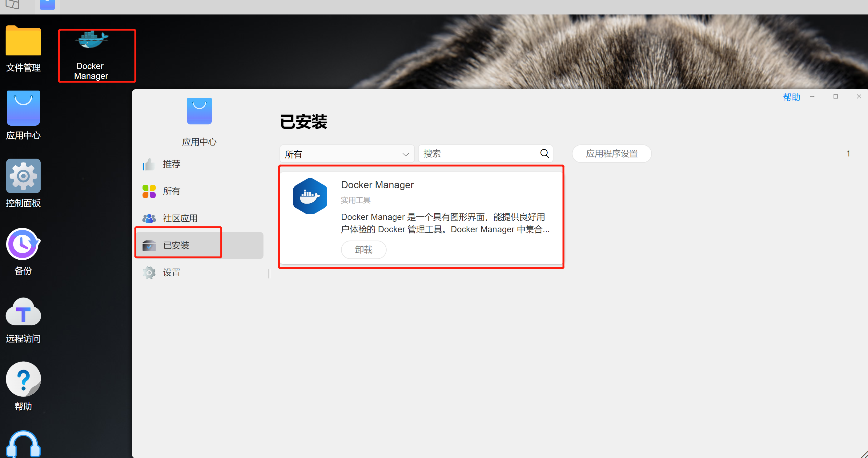
Task: Click the search magnifier icon
Action: click(545, 154)
